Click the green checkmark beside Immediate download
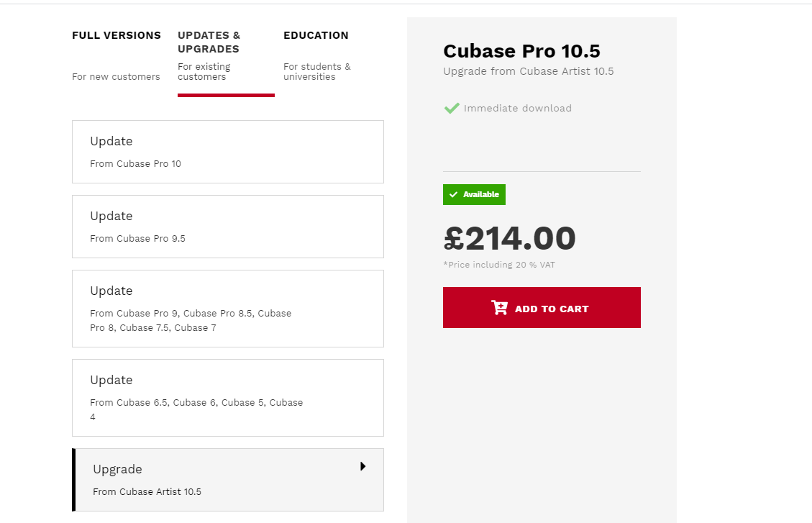 (x=452, y=109)
